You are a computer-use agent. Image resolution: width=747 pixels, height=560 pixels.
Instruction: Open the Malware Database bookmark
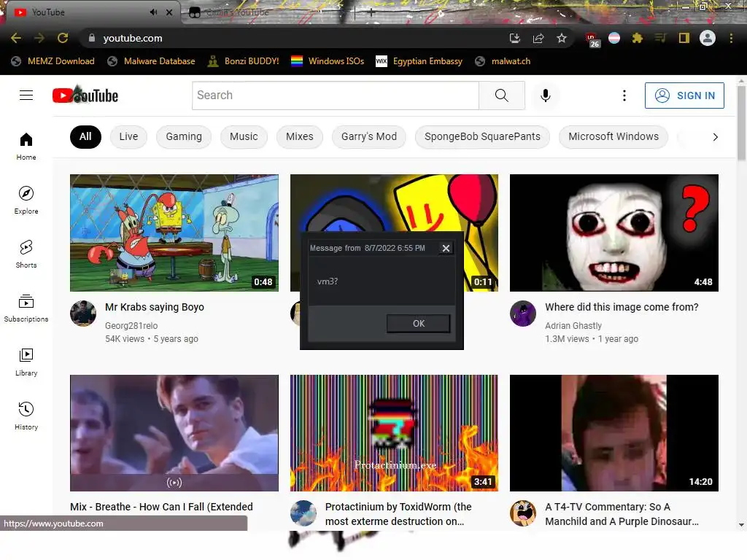[152, 61]
